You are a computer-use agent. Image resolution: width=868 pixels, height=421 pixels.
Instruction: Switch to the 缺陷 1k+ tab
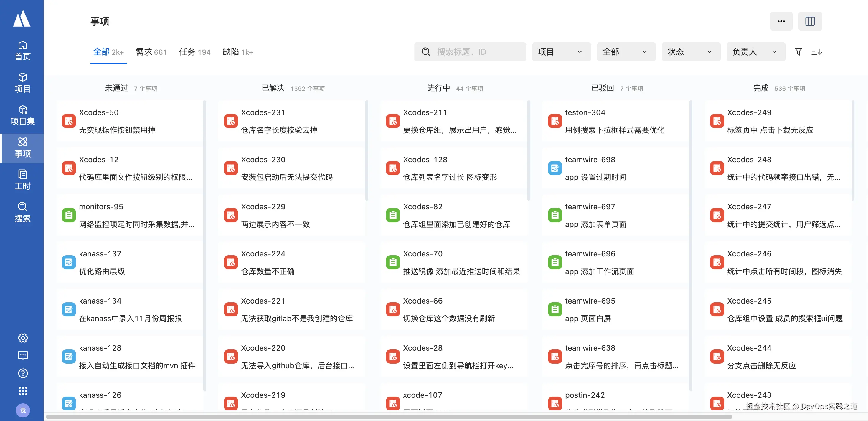click(237, 52)
